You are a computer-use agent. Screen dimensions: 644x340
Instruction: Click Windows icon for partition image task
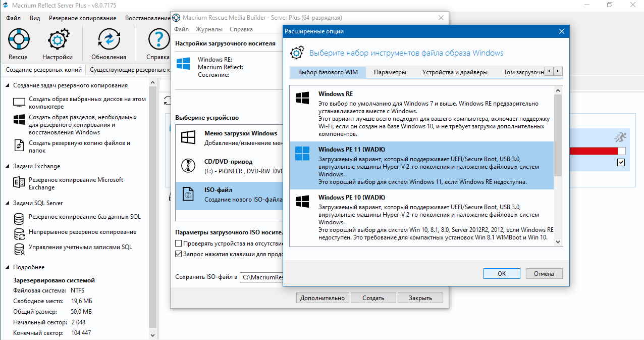(19, 120)
